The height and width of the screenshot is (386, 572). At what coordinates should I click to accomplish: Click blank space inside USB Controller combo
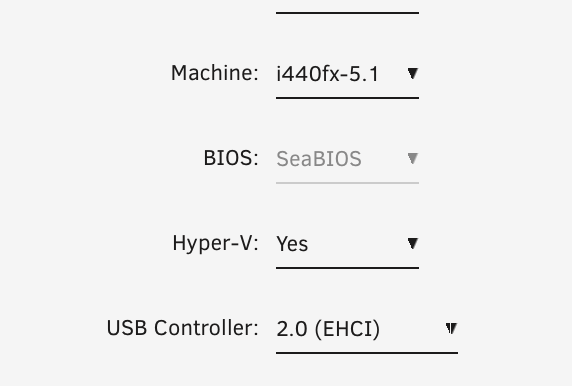pos(412,328)
